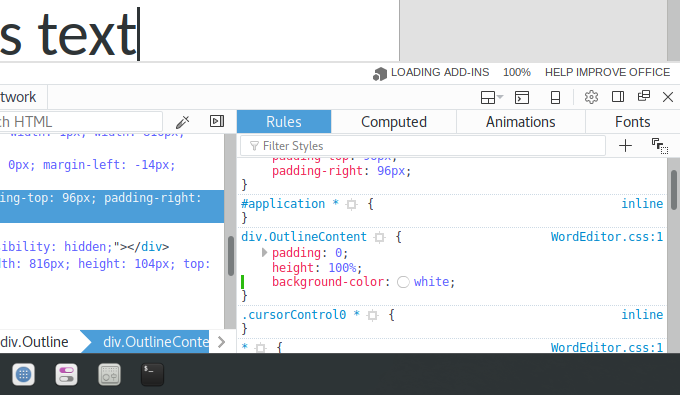Open the white background-color swatch
Image resolution: width=680 pixels, height=395 pixels.
click(x=403, y=282)
